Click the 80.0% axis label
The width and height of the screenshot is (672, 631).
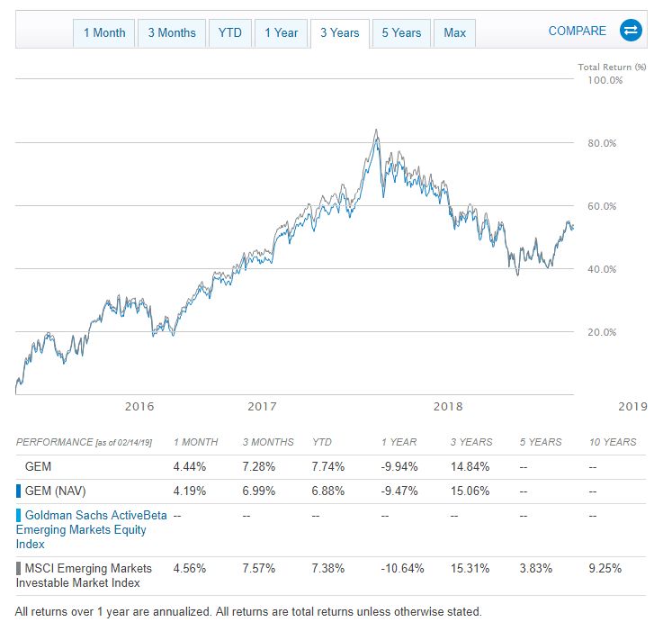coord(602,143)
